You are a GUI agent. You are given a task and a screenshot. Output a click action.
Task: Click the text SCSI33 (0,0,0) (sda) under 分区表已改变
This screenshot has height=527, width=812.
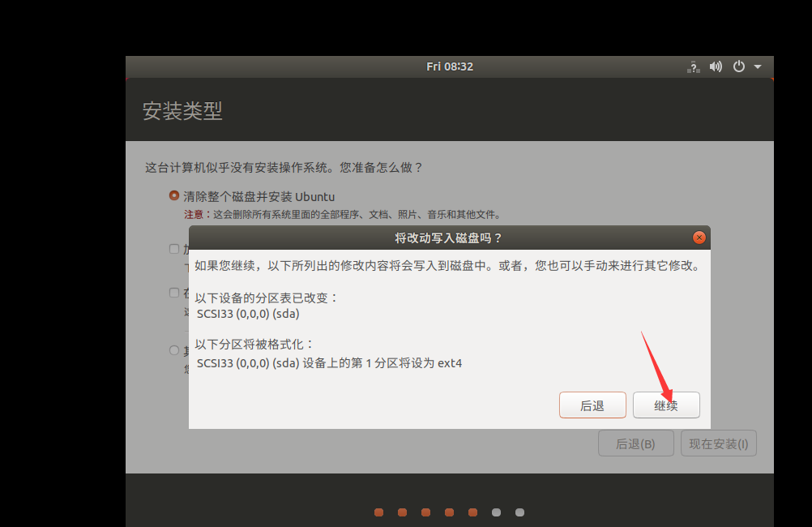(248, 314)
